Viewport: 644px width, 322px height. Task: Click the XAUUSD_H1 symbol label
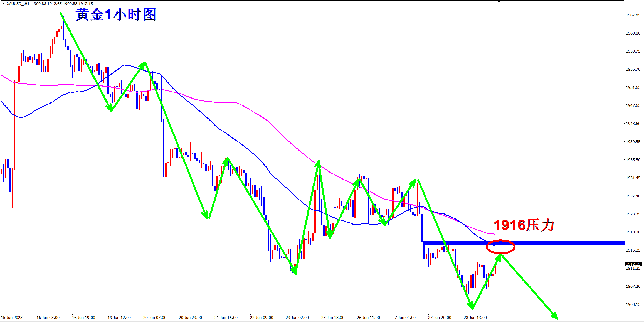click(18, 4)
